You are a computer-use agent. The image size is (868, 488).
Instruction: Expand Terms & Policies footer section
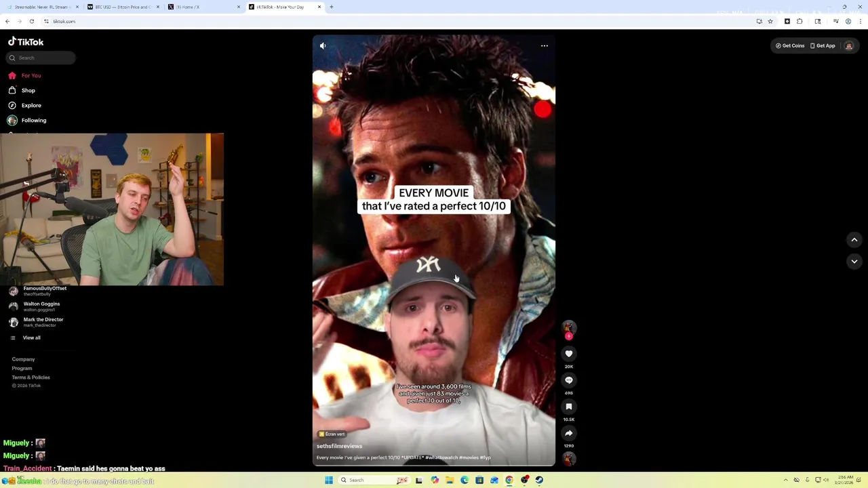click(x=31, y=378)
